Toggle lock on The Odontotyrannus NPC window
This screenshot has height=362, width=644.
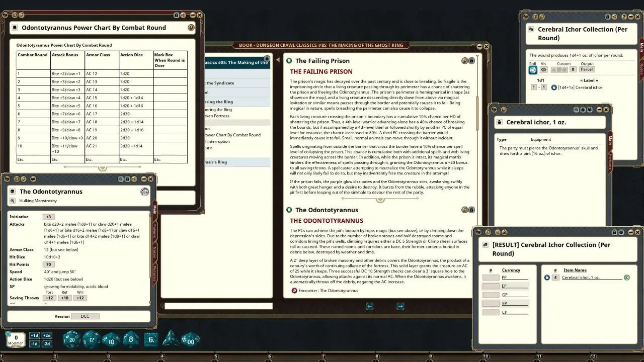[x=128, y=179]
